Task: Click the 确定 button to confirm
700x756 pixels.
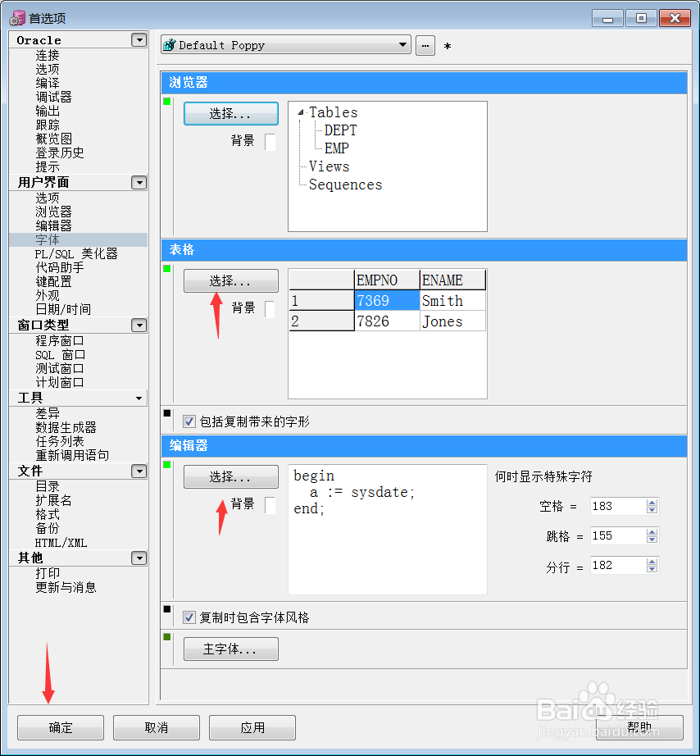Action: point(60,726)
